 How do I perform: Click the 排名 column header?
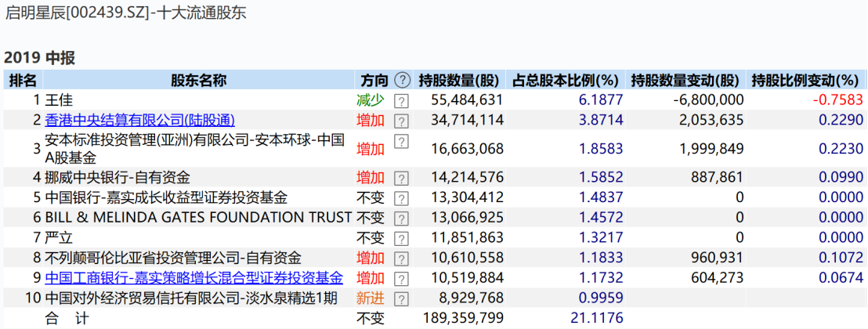[23, 80]
